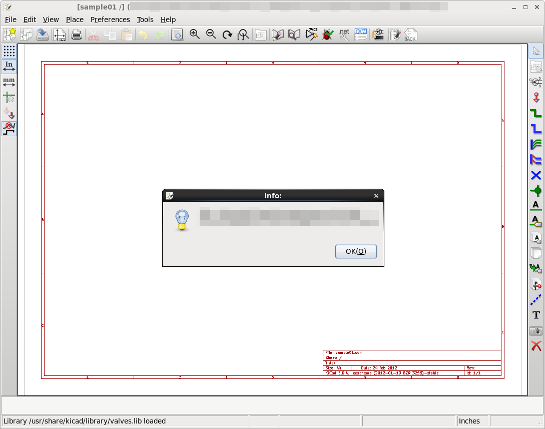545x429 pixels.
Task: Zoom out of the schematic
Action: (x=211, y=34)
